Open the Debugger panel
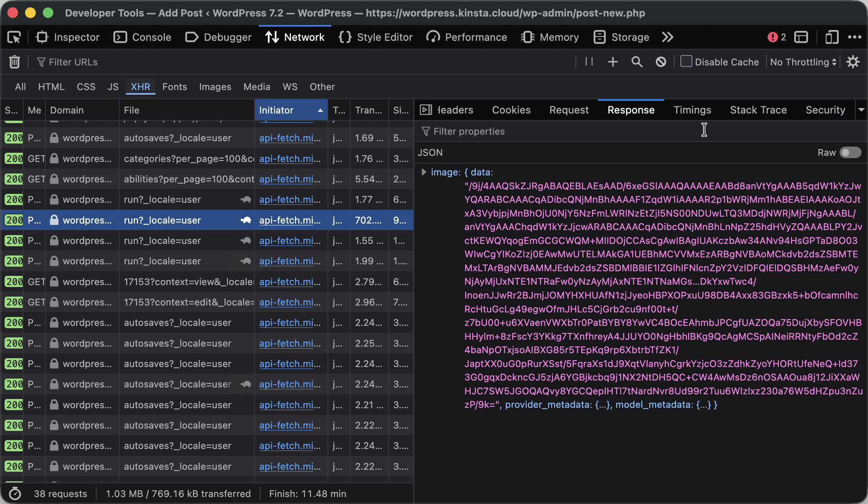 click(218, 37)
